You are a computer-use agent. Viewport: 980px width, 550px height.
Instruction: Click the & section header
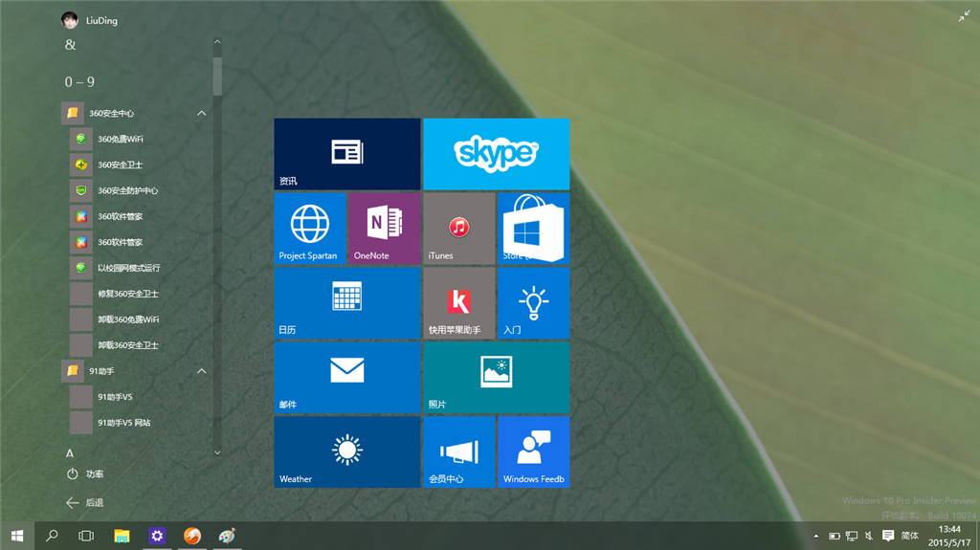pos(71,45)
